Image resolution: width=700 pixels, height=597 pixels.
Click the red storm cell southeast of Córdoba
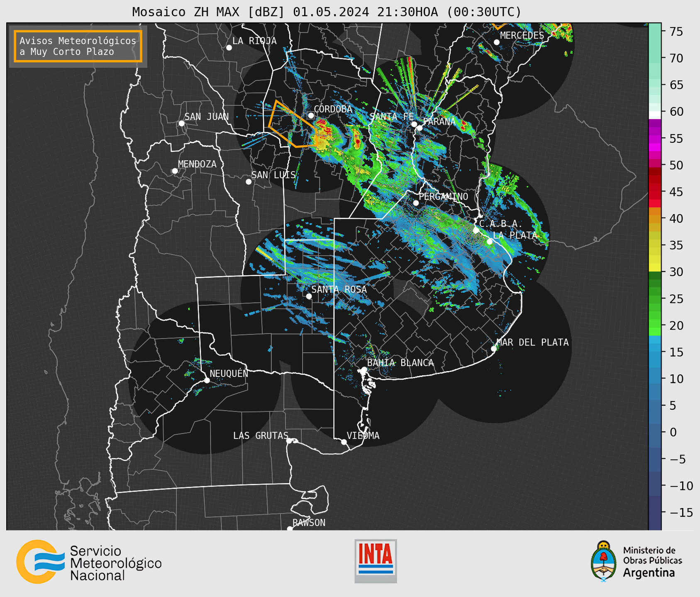323,127
